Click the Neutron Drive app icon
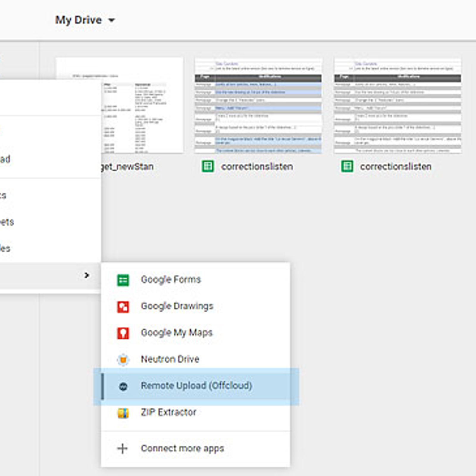Screen dimensions: 476x476 [123, 360]
